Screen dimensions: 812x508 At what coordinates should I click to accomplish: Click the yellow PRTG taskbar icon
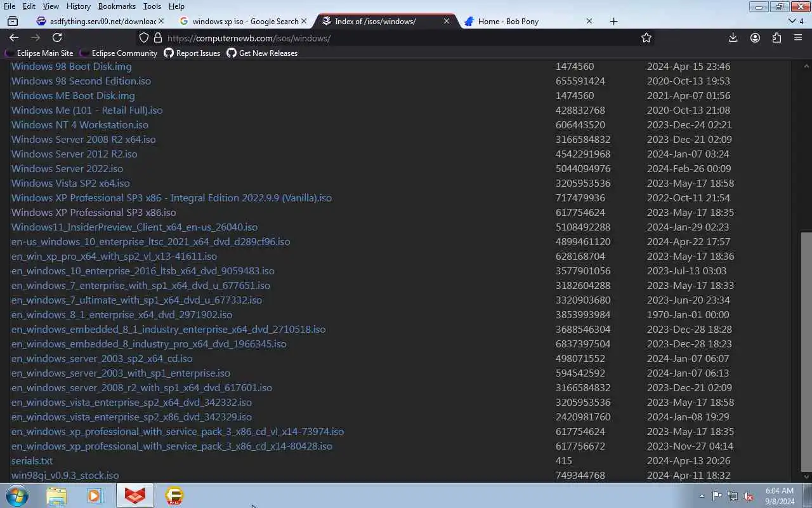[174, 495]
